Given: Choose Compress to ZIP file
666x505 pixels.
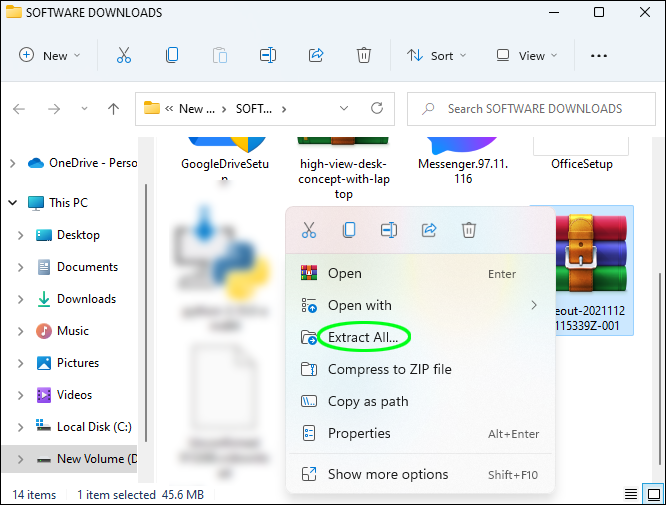Looking at the screenshot, I should [420, 370].
